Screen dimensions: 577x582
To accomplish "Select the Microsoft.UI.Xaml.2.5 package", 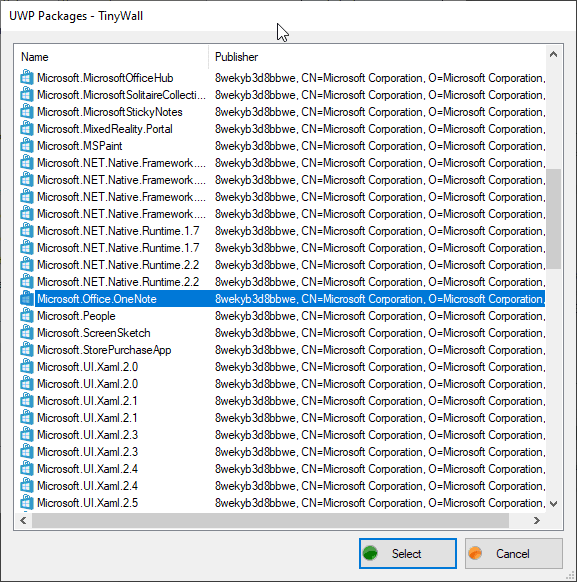I will tap(88, 503).
